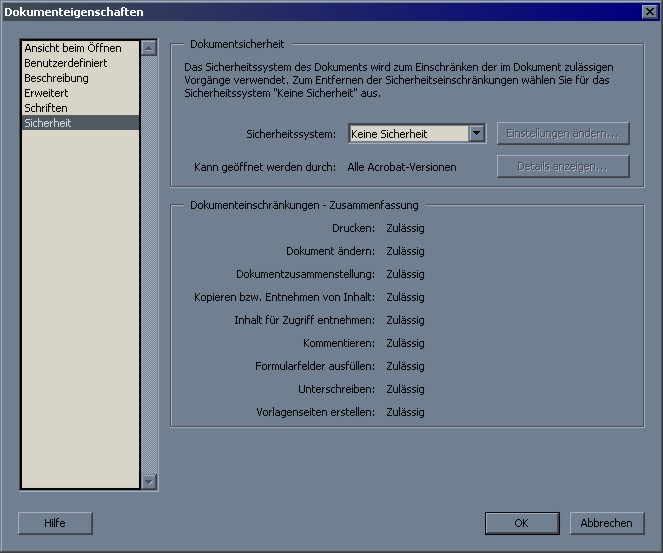663x553 pixels.
Task: Click the 'Kommentieren:' label
Action: (x=339, y=343)
